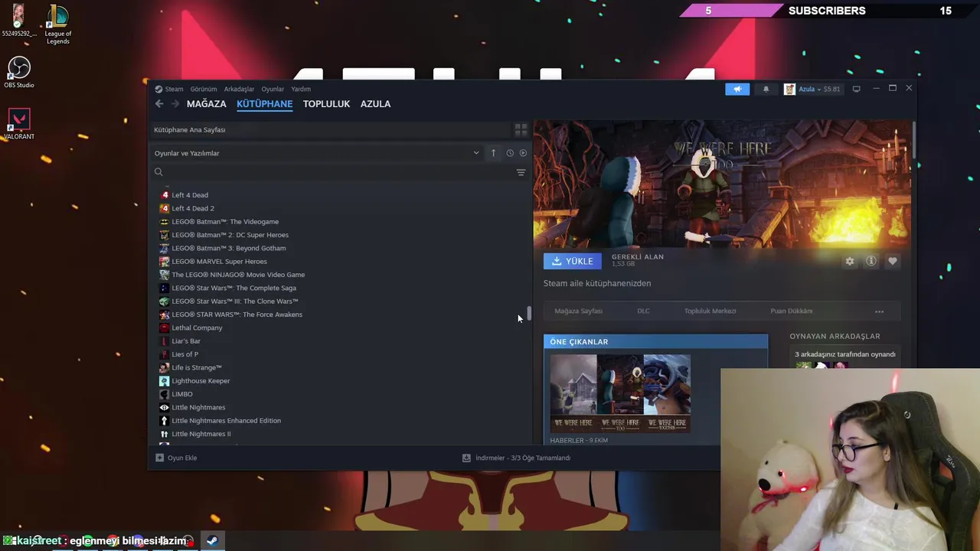Screen dimensions: 980x551
Task: Select LEGO Batman 2: DC Super Heroes
Action: pyautogui.click(x=230, y=235)
